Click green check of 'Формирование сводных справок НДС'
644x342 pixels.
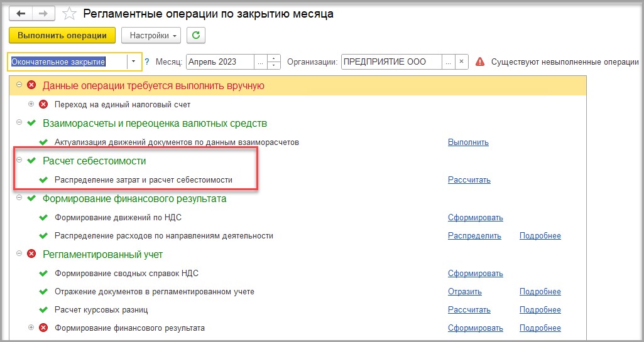coord(43,273)
